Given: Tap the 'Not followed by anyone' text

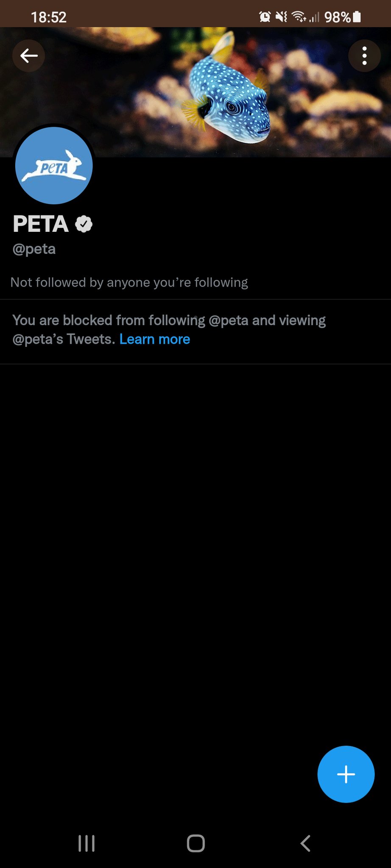Looking at the screenshot, I should [129, 282].
